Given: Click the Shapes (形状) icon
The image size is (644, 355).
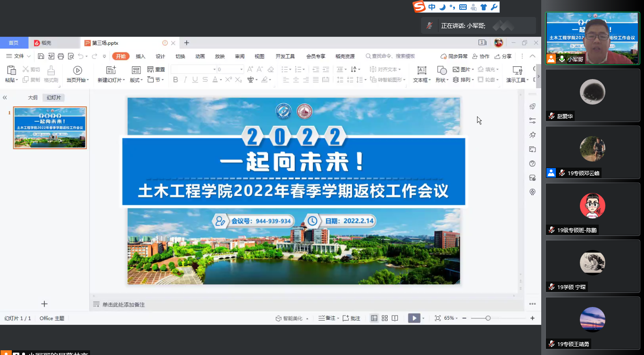Looking at the screenshot, I should tap(442, 71).
